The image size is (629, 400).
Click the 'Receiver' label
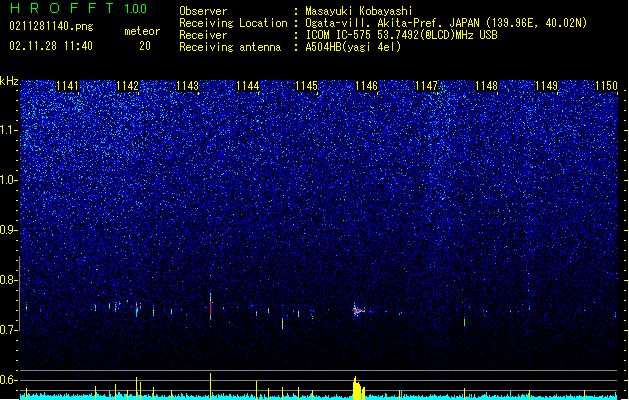(x=203, y=35)
